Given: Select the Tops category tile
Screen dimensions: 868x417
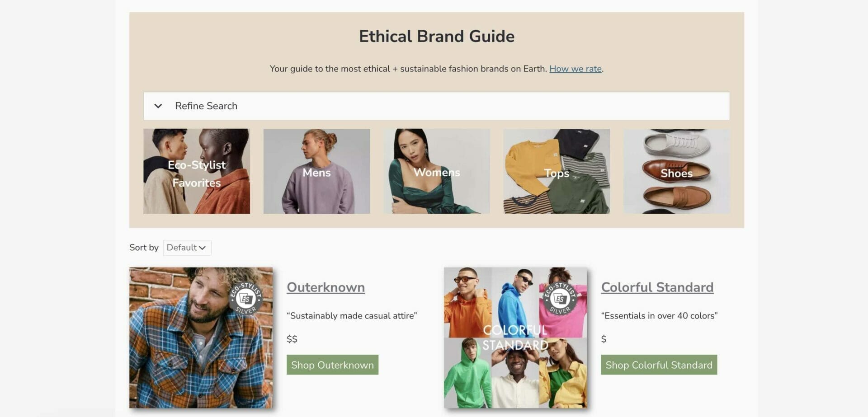Looking at the screenshot, I should point(557,171).
